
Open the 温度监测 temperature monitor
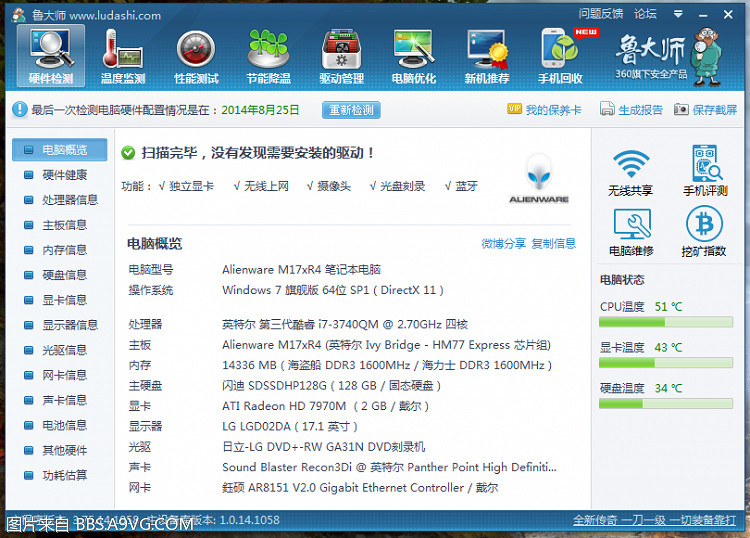[x=123, y=56]
